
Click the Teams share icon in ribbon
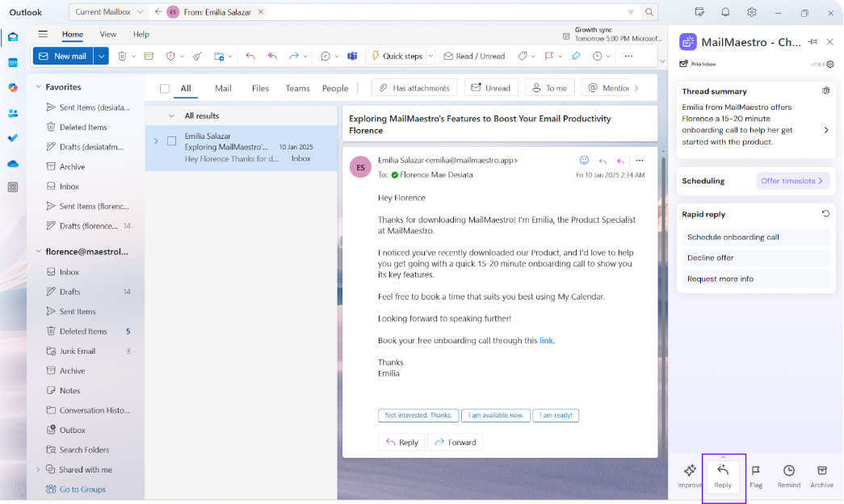click(353, 56)
